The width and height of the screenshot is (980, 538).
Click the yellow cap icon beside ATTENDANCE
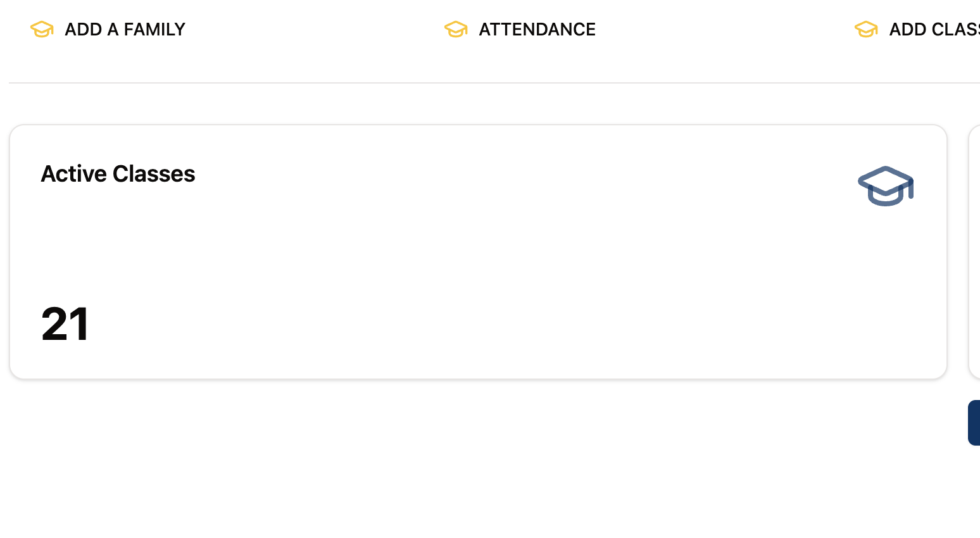tap(456, 29)
